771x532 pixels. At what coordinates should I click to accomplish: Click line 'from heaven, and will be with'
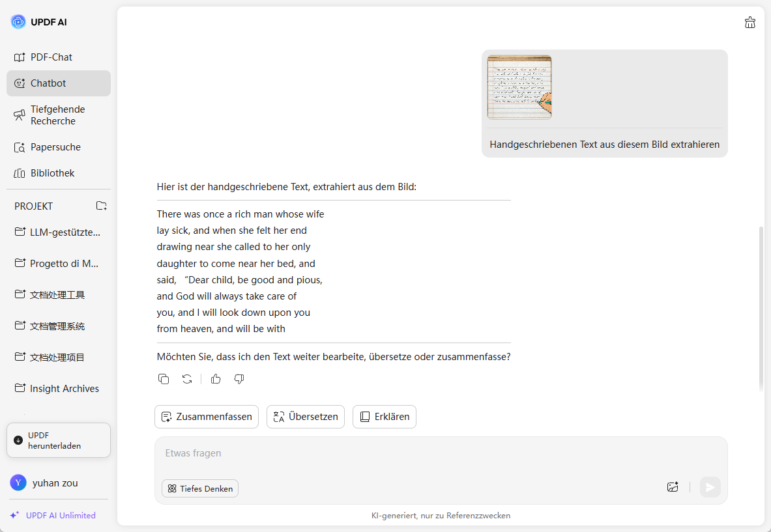pos(221,329)
